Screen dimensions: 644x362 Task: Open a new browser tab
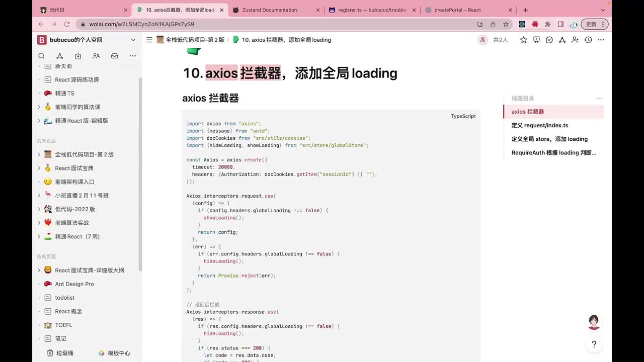click(x=525, y=10)
